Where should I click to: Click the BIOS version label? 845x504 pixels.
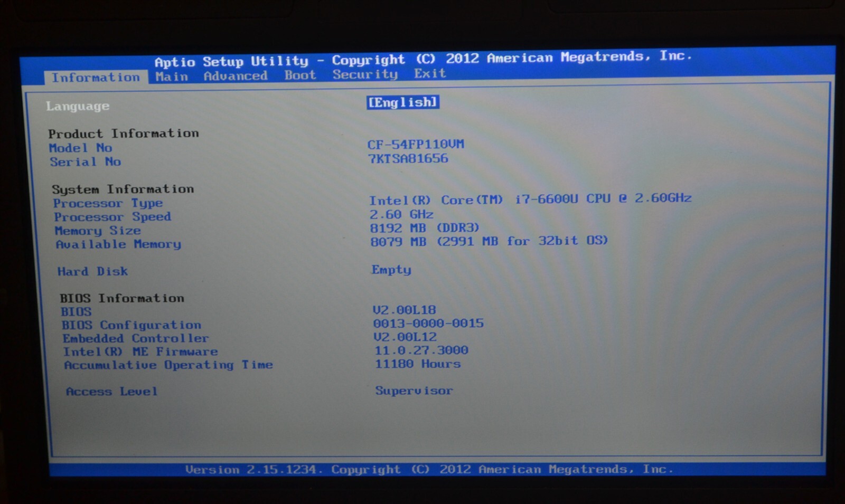[76, 312]
